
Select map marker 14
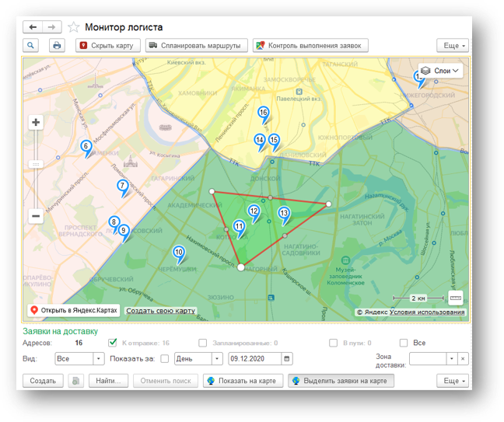(260, 140)
